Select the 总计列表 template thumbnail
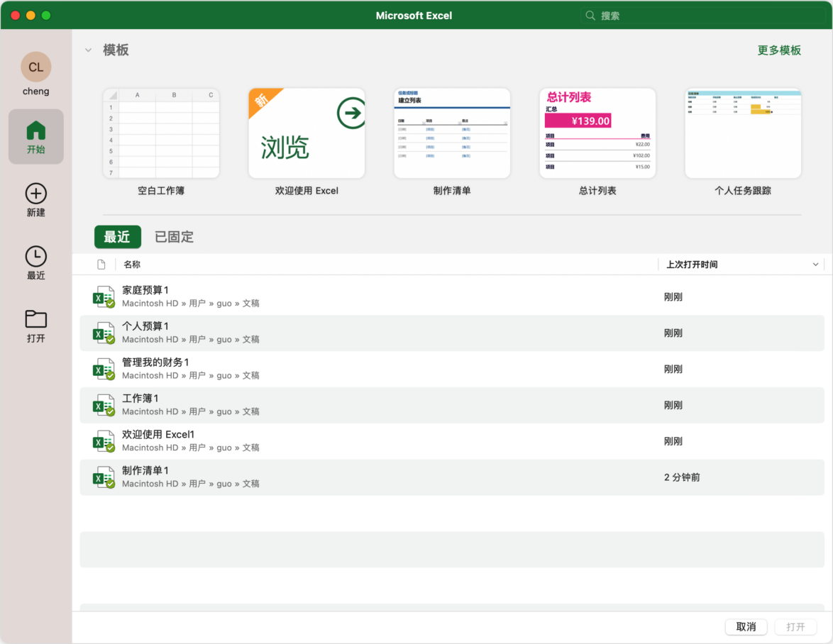 click(597, 133)
